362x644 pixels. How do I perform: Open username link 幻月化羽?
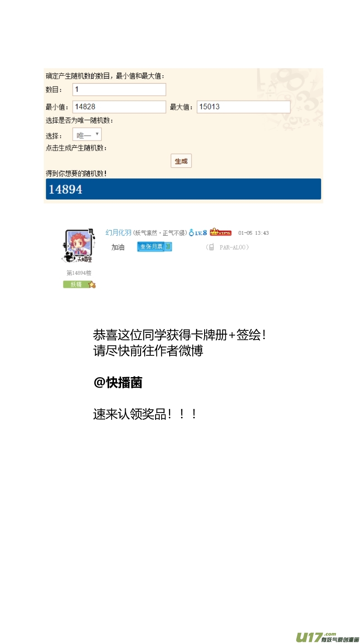point(118,233)
